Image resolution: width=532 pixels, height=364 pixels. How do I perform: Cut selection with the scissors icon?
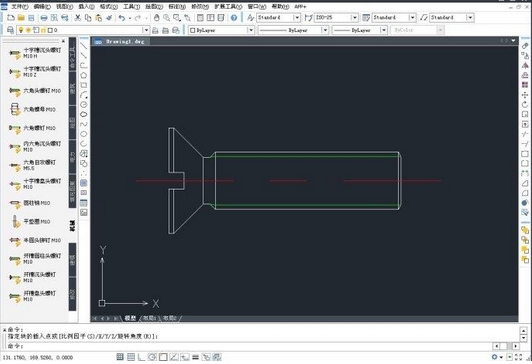tap(78, 18)
